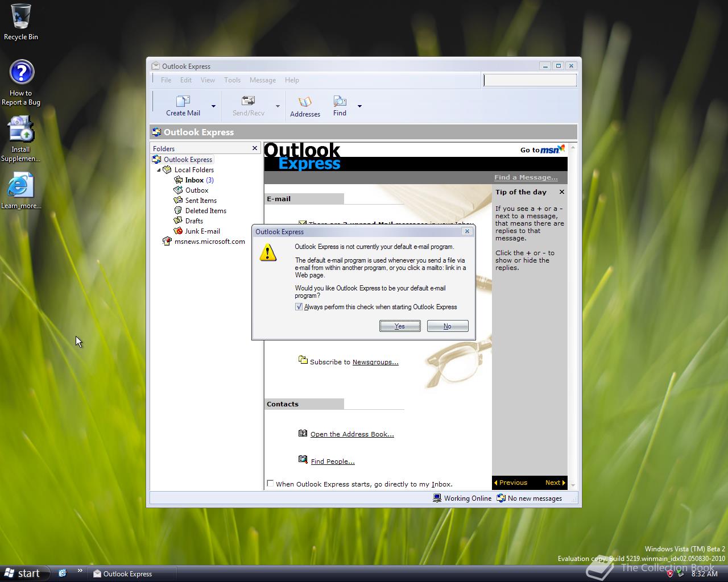Open the View menu
This screenshot has width=728, height=582.
[208, 80]
